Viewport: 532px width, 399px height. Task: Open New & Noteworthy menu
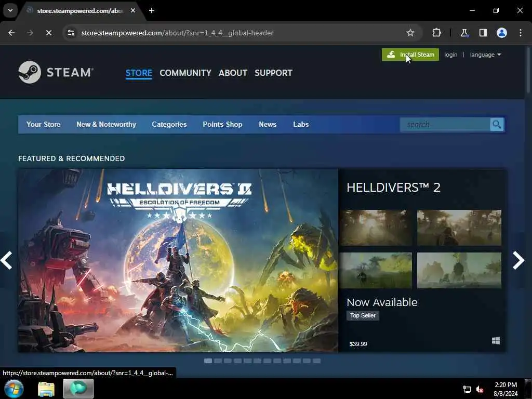coord(106,125)
